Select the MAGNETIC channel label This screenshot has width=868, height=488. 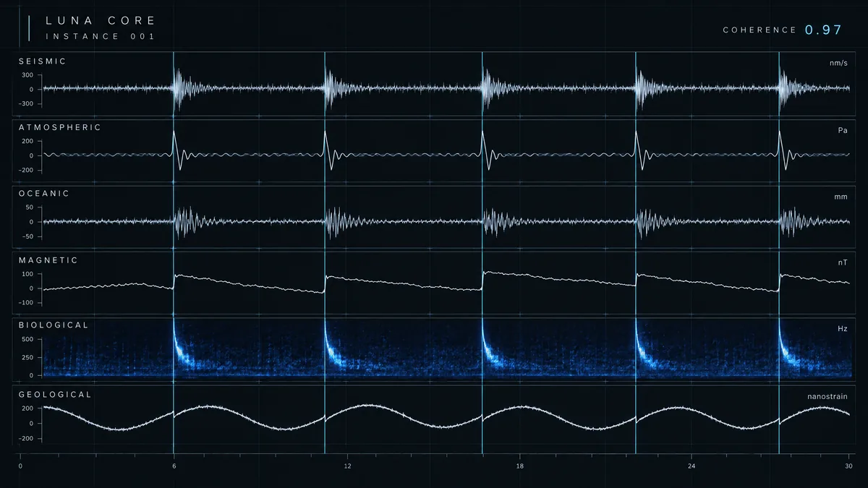[48, 260]
